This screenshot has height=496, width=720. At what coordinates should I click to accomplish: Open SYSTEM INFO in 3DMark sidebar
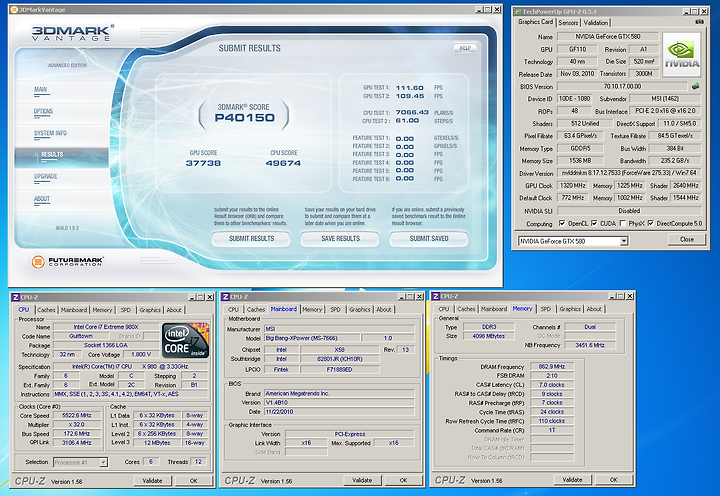[x=50, y=134]
